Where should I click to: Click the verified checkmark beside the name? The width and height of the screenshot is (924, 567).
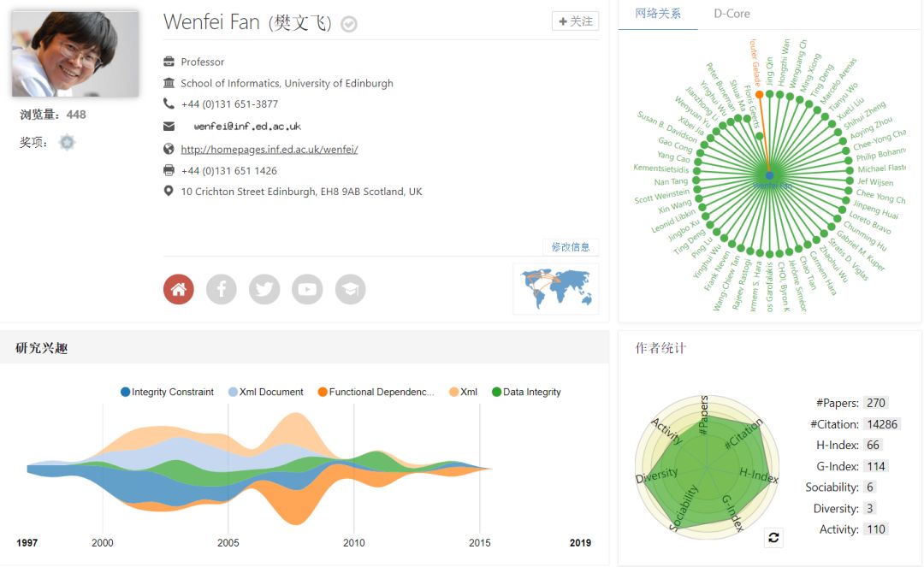click(348, 24)
